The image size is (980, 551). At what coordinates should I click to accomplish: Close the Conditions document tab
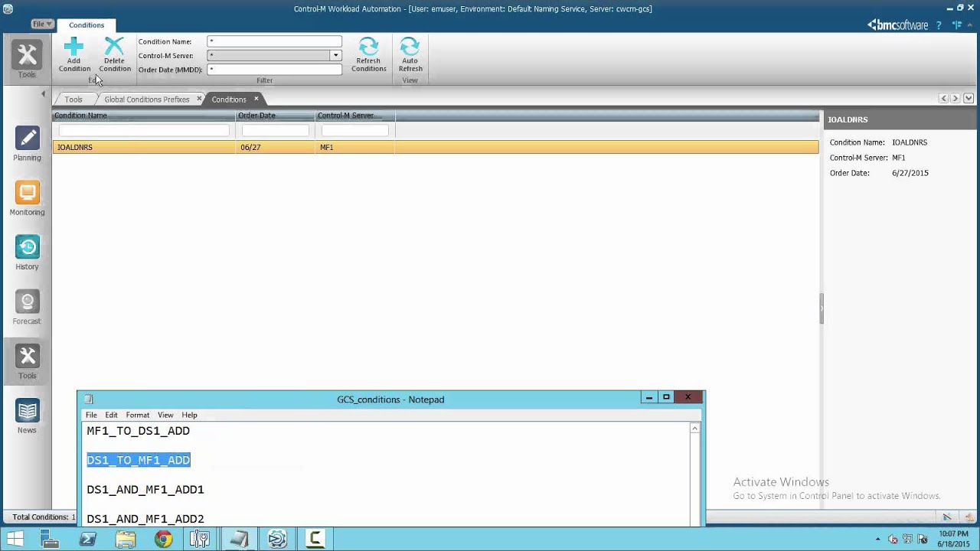256,99
